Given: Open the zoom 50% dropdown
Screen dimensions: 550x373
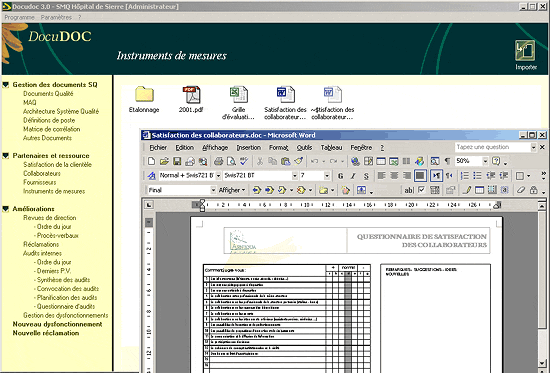Looking at the screenshot, I should [485, 161].
